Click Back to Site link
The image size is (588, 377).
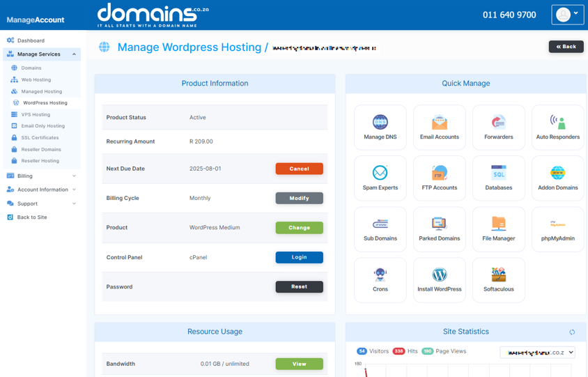(32, 217)
